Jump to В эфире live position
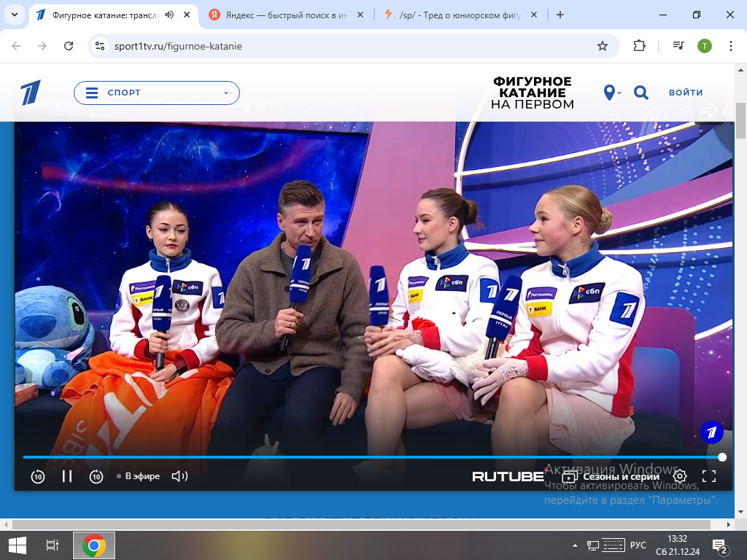 click(x=139, y=476)
